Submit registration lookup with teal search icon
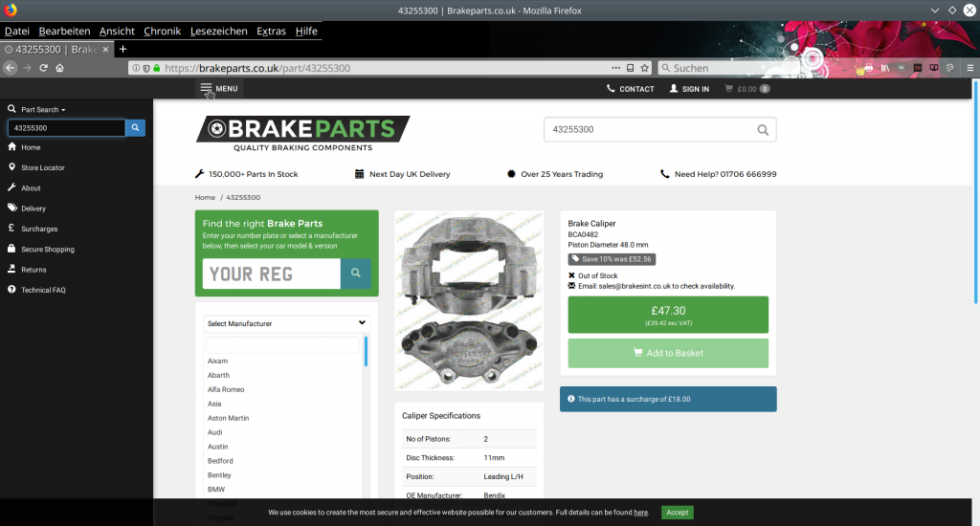Screen dimensions: 980x526 (x=355, y=274)
